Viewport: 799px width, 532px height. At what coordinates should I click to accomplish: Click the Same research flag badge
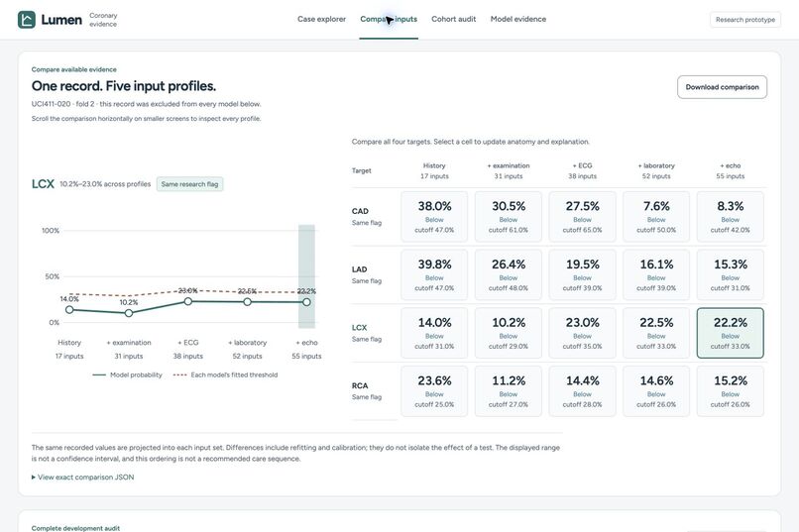[189, 184]
